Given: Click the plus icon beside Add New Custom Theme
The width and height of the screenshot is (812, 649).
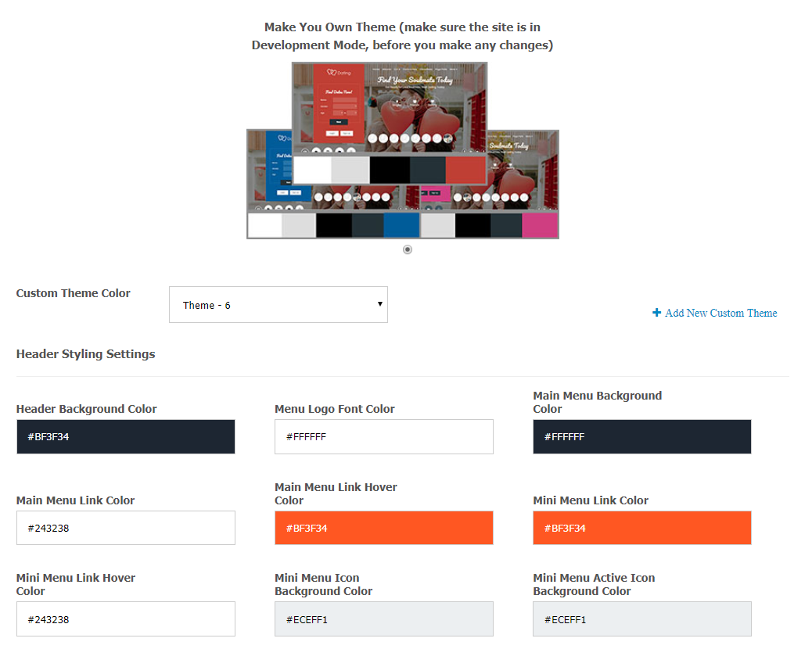Looking at the screenshot, I should click(656, 313).
